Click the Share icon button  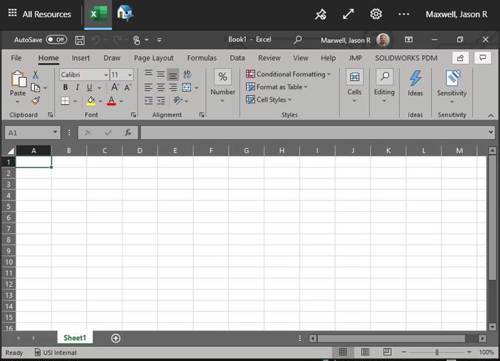460,58
